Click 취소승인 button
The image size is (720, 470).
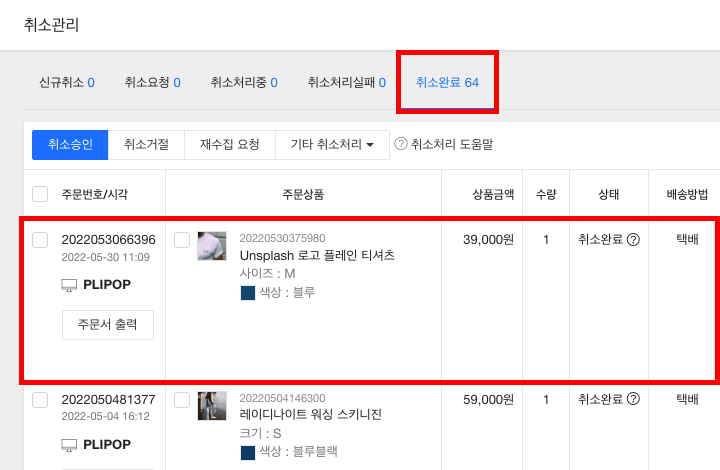70,145
